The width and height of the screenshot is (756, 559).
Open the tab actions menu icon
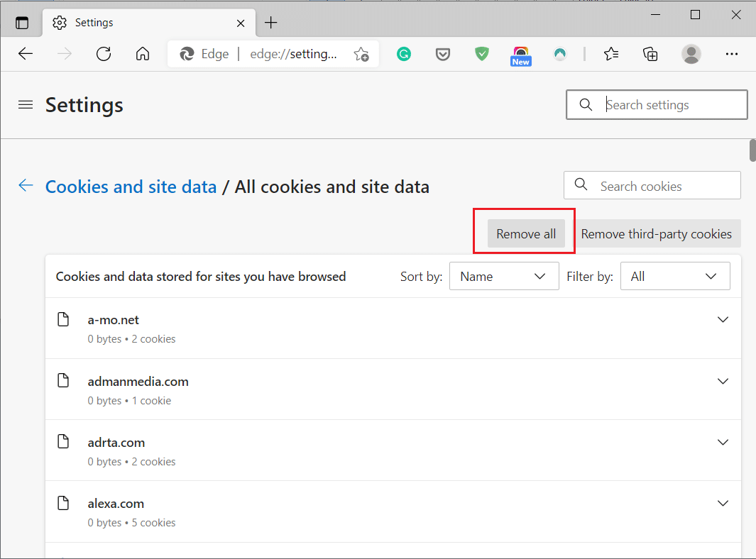point(22,22)
